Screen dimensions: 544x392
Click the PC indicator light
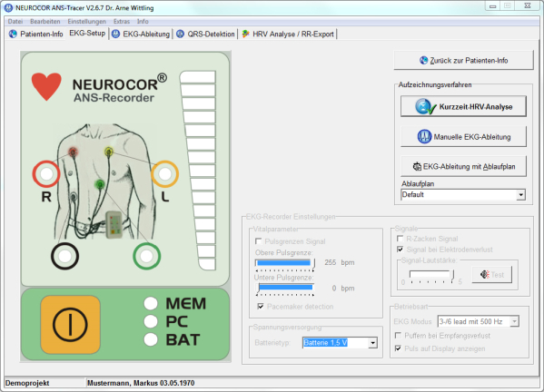[151, 321]
